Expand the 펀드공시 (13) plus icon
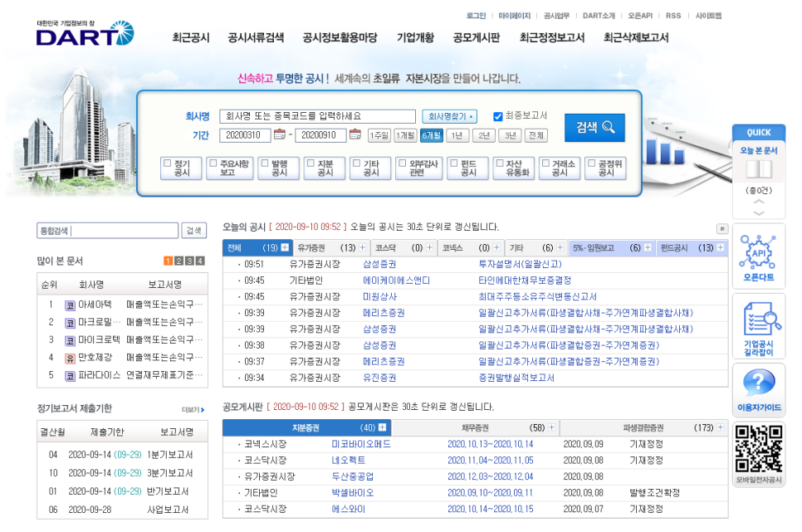Image resolution: width=802 pixels, height=532 pixels. coord(721,247)
